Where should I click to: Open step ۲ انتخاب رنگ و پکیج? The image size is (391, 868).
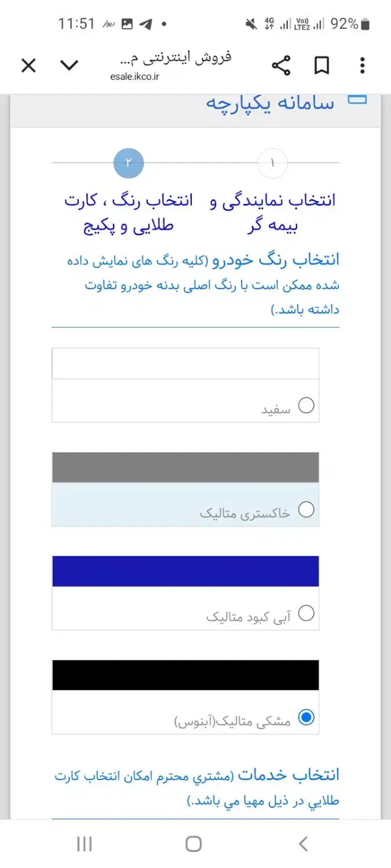point(129,163)
